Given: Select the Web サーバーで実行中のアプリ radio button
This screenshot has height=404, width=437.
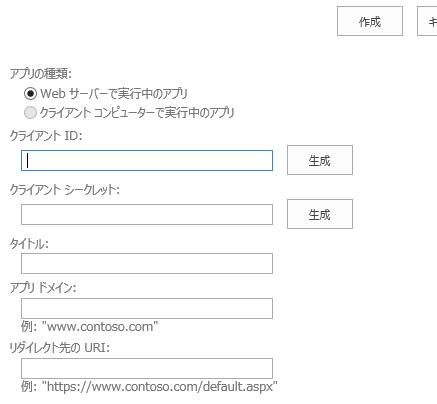Looking at the screenshot, I should 30,94.
